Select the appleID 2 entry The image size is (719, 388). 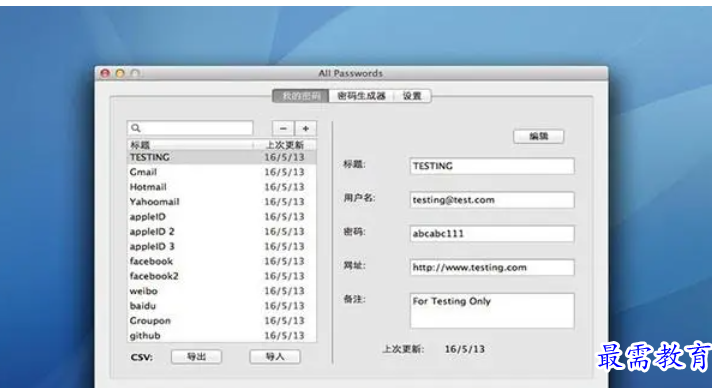pos(221,232)
